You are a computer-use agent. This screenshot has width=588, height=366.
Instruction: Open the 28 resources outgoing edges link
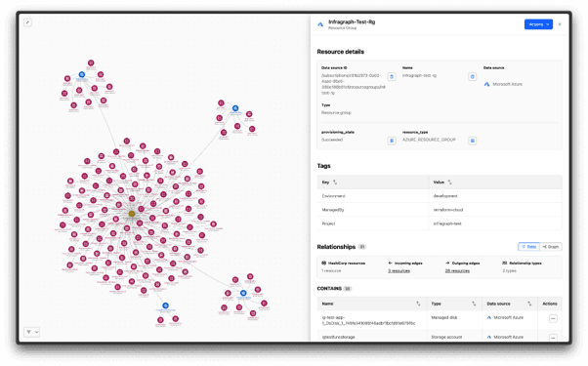tap(457, 270)
